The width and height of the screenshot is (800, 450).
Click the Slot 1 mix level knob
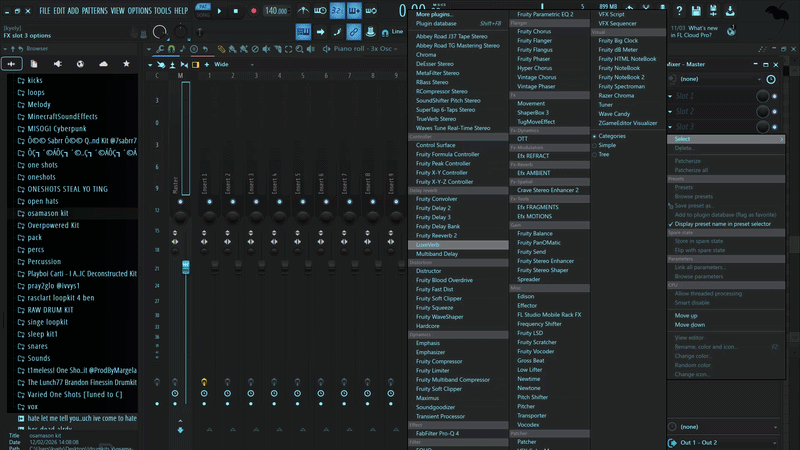[762, 96]
